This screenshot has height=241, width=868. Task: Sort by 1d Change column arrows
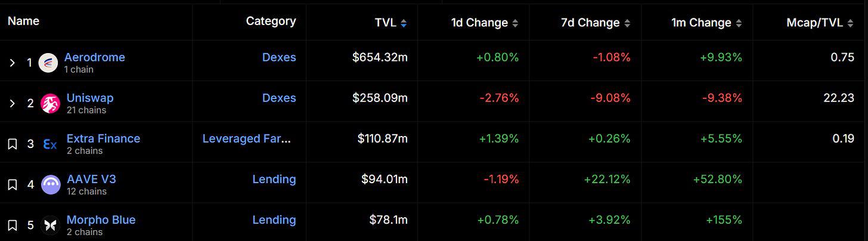click(515, 24)
